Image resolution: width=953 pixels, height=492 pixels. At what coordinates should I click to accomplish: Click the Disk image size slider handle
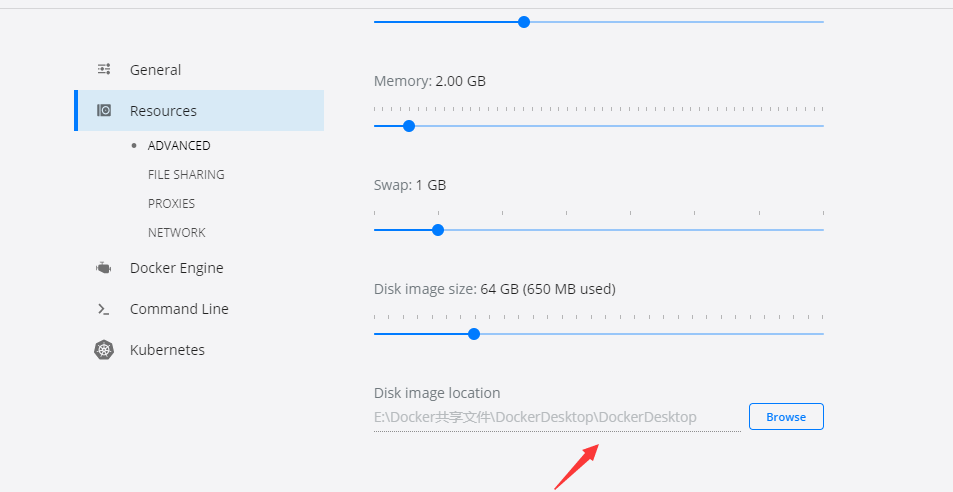474,334
